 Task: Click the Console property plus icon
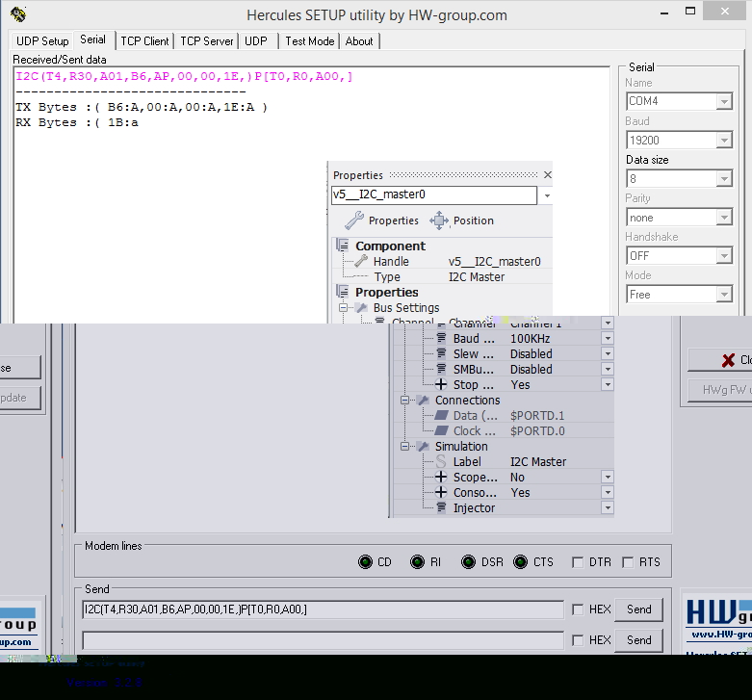pyautogui.click(x=441, y=492)
